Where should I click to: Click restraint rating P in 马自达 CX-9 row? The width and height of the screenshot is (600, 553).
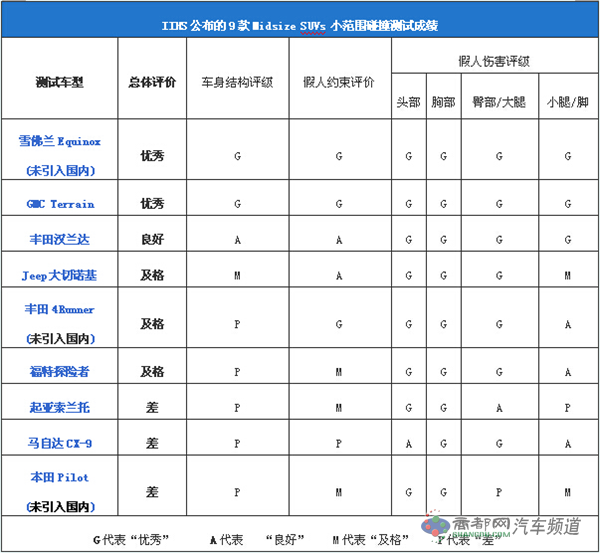pos(339,444)
